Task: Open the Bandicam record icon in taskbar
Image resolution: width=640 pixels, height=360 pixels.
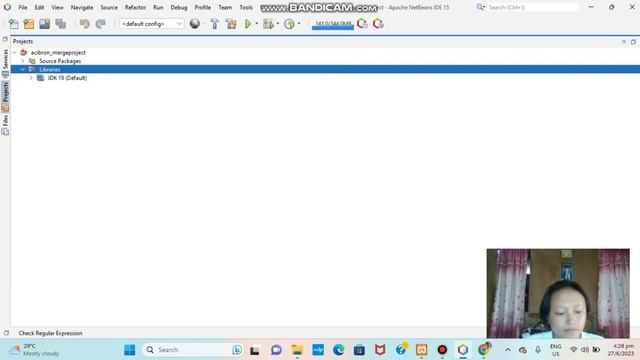Action: (442, 350)
